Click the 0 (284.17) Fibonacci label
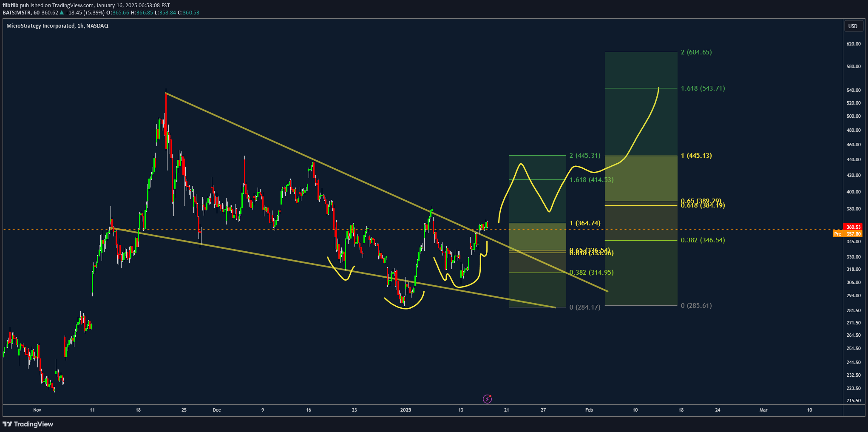The width and height of the screenshot is (868, 432). click(x=585, y=307)
